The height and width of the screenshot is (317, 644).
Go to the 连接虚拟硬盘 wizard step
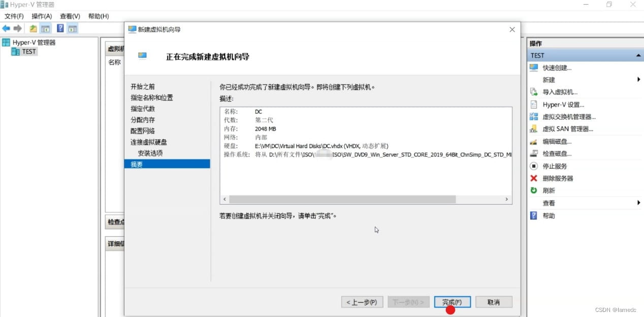pyautogui.click(x=149, y=142)
